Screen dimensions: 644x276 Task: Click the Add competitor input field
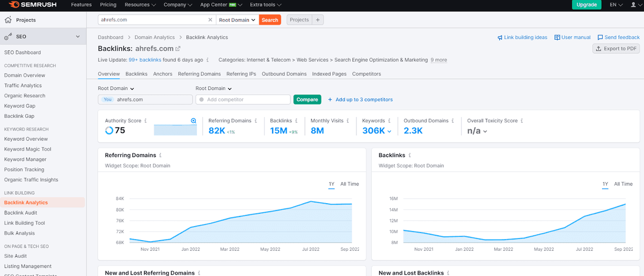(x=243, y=100)
